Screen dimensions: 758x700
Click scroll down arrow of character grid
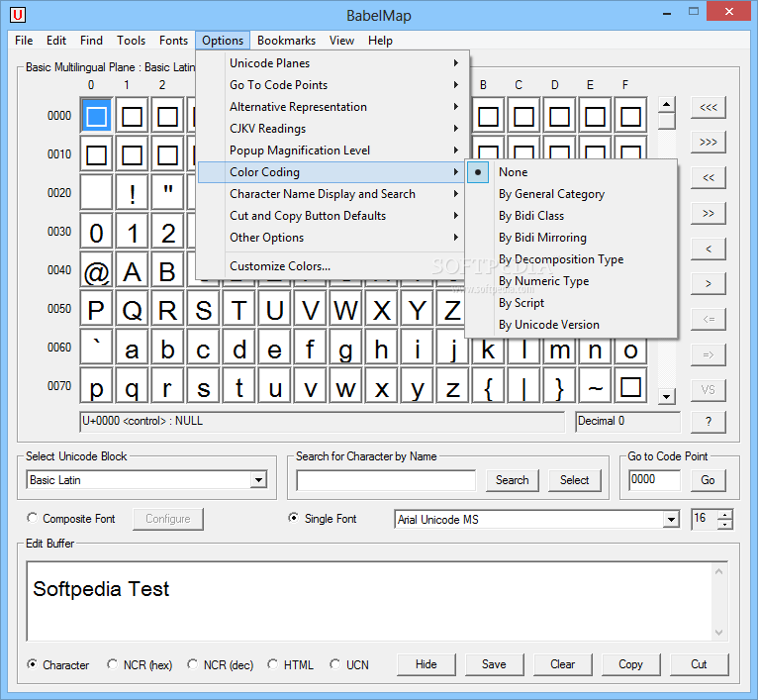(x=667, y=397)
